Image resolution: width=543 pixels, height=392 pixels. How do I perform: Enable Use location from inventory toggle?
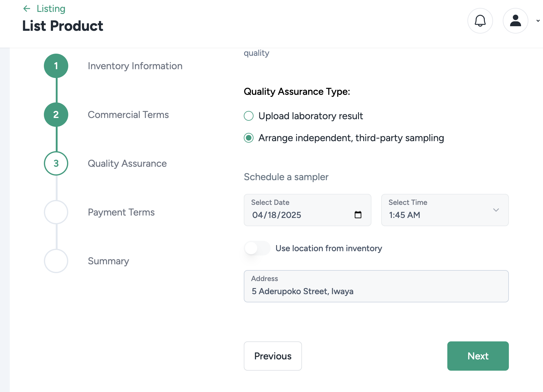point(257,248)
